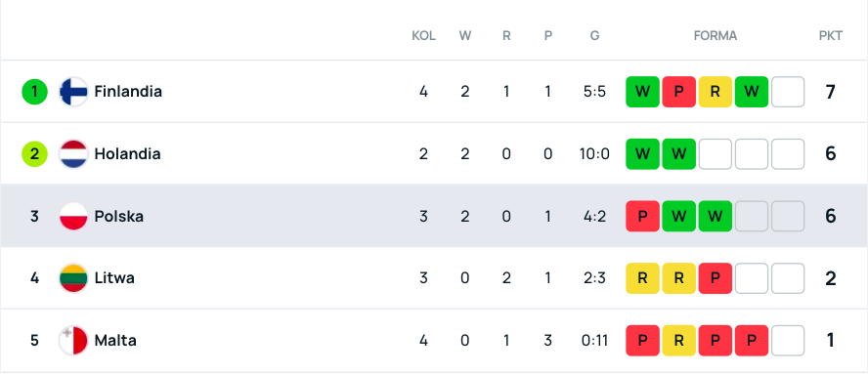
Task: Click Finlandia's yellow R form badge
Action: click(x=716, y=91)
